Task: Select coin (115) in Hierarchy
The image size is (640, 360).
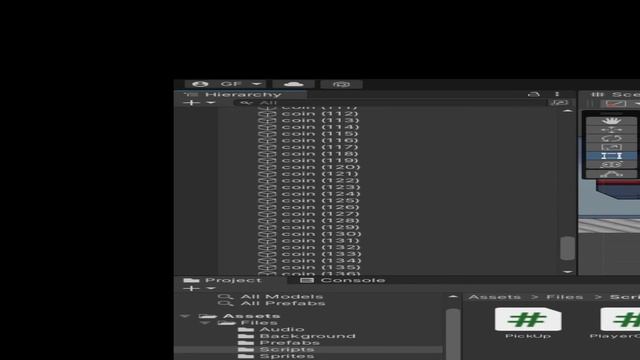Action: pyautogui.click(x=320, y=134)
